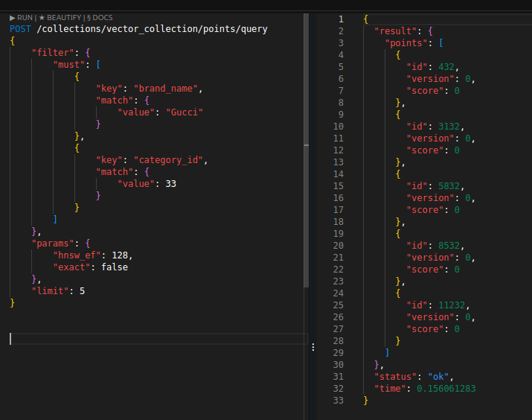532x420 pixels.
Task: Click the request URL path ending in points/query
Action: click(152, 29)
